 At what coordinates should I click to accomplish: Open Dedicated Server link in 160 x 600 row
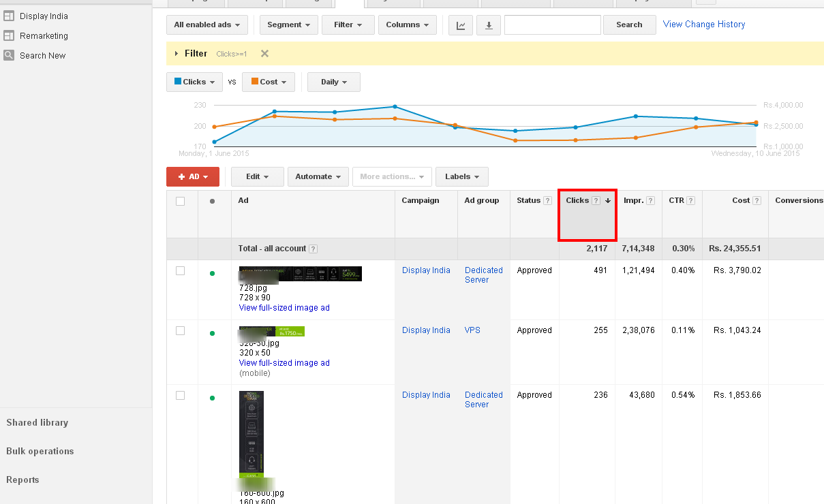point(484,400)
